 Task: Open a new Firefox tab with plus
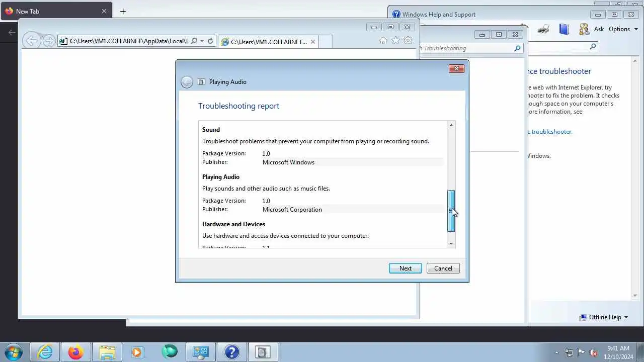[123, 11]
